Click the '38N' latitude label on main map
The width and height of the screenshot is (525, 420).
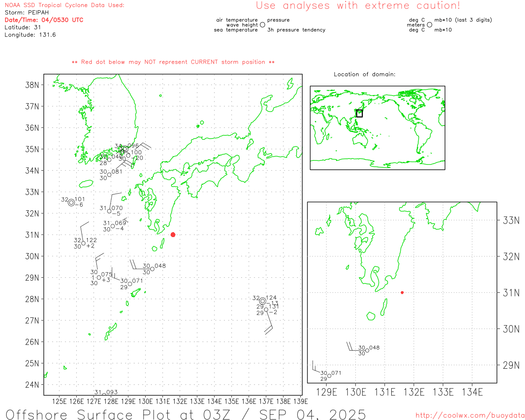coord(32,85)
